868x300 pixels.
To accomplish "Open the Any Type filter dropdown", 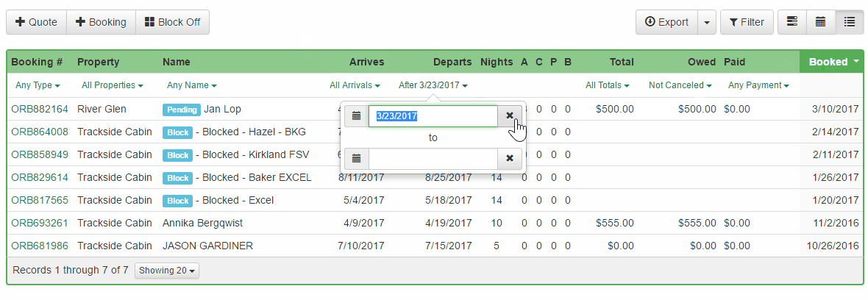I will [x=38, y=85].
